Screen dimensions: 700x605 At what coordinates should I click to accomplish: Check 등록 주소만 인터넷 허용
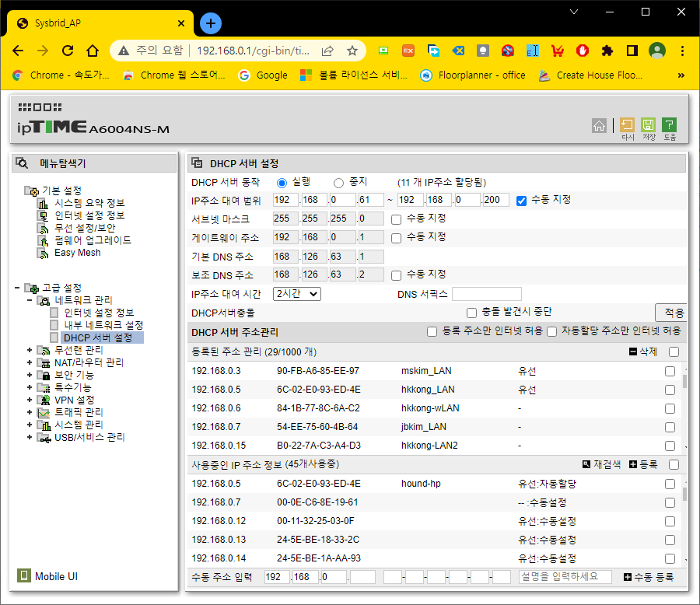click(432, 332)
